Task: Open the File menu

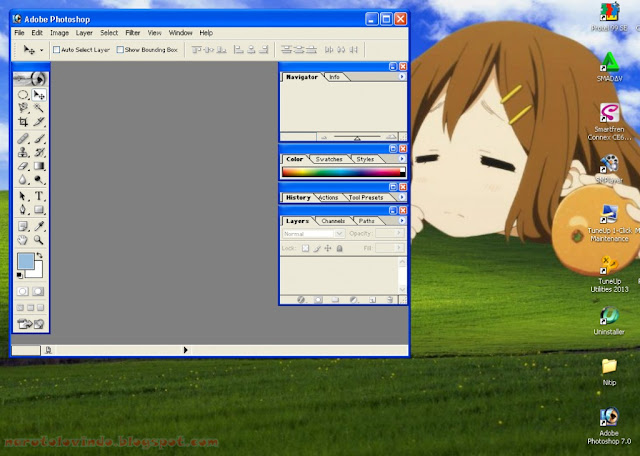Action: tap(20, 33)
